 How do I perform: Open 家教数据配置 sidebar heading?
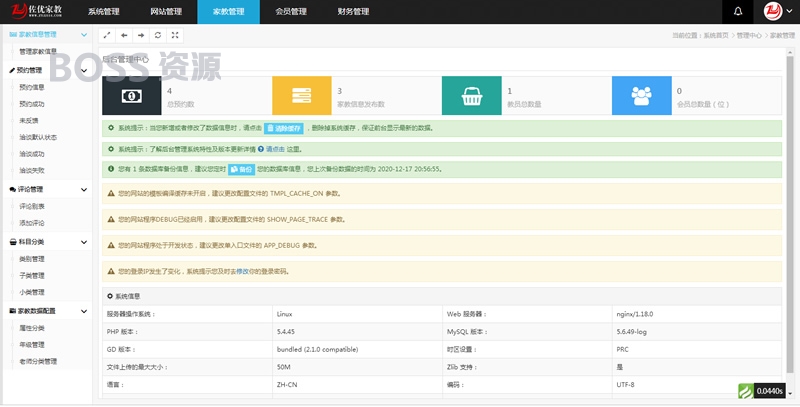click(x=37, y=311)
